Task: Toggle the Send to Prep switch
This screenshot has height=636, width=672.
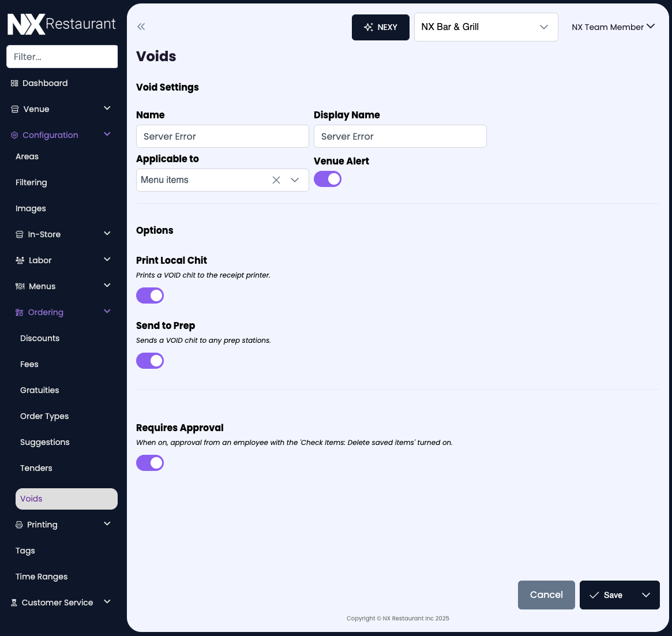Action: click(150, 361)
